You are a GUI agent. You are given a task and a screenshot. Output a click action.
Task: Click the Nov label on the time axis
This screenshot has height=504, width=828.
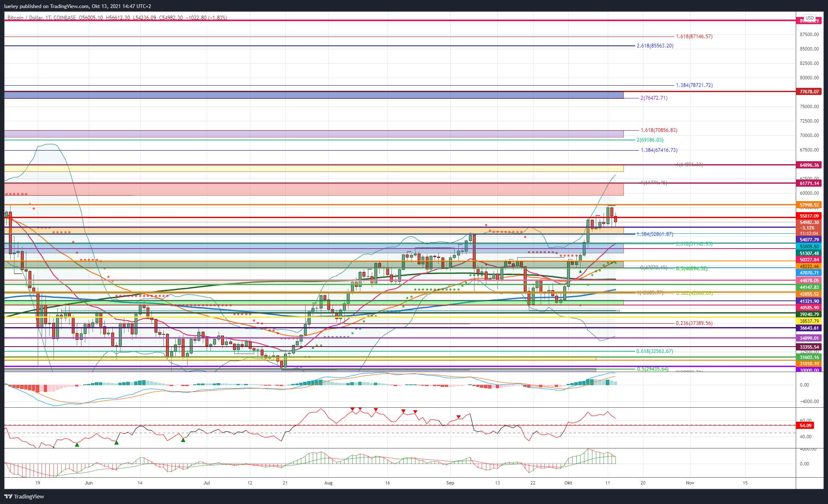pyautogui.click(x=690, y=483)
